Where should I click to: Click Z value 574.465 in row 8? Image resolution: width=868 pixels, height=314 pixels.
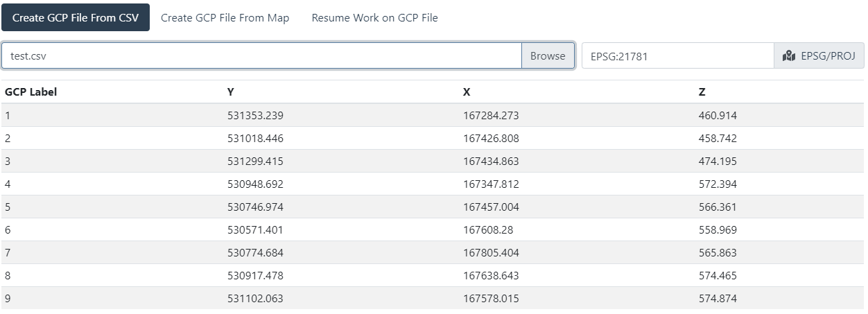tap(718, 276)
